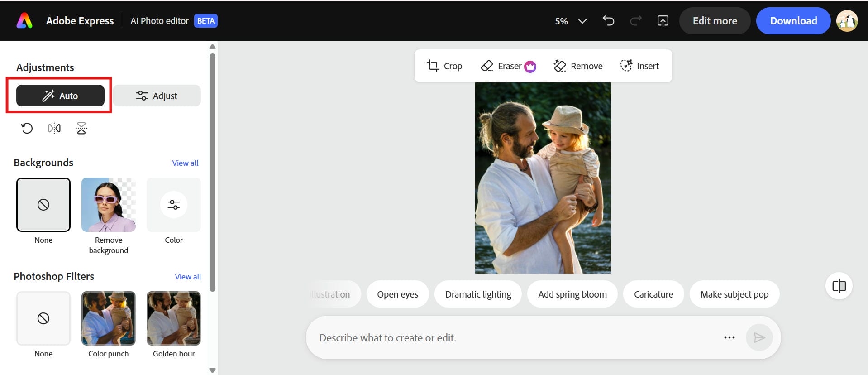
Task: Open the user profile avatar
Action: pos(847,21)
